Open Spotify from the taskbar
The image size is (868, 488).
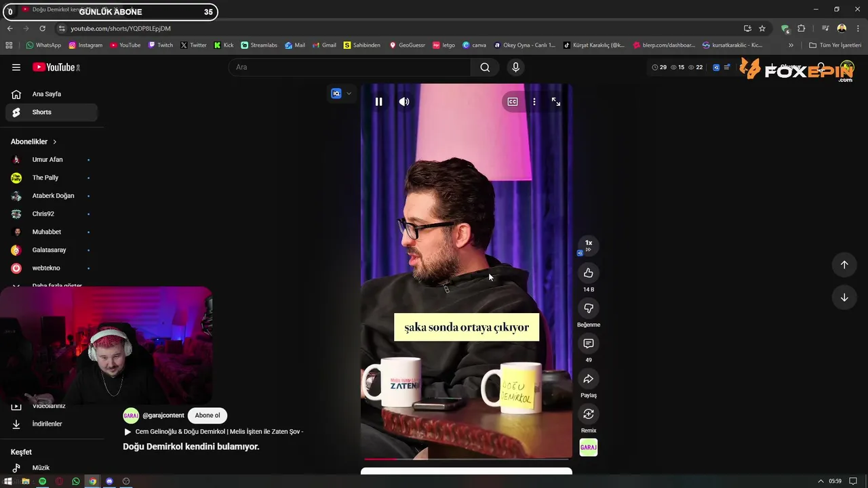42,481
